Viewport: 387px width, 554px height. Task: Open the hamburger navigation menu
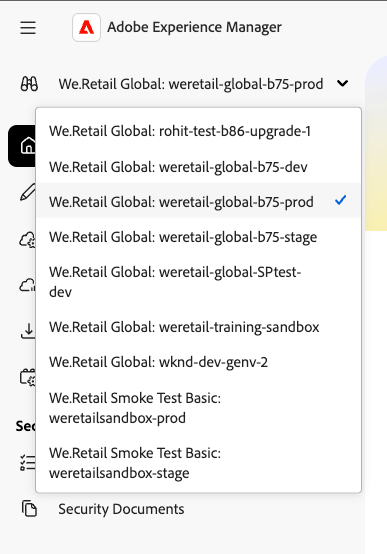(x=28, y=28)
